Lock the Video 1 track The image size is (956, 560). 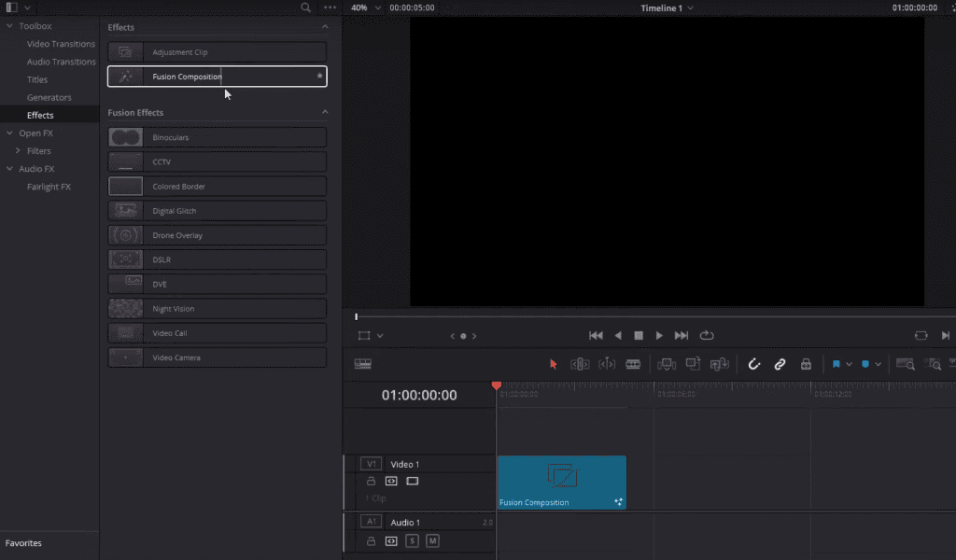click(x=371, y=482)
